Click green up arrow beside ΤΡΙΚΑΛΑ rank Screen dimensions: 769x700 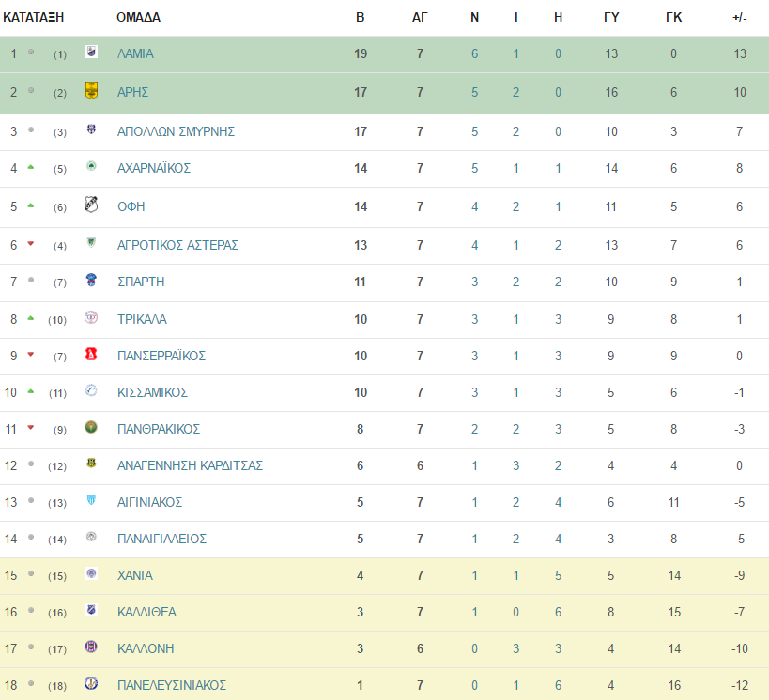tap(31, 318)
